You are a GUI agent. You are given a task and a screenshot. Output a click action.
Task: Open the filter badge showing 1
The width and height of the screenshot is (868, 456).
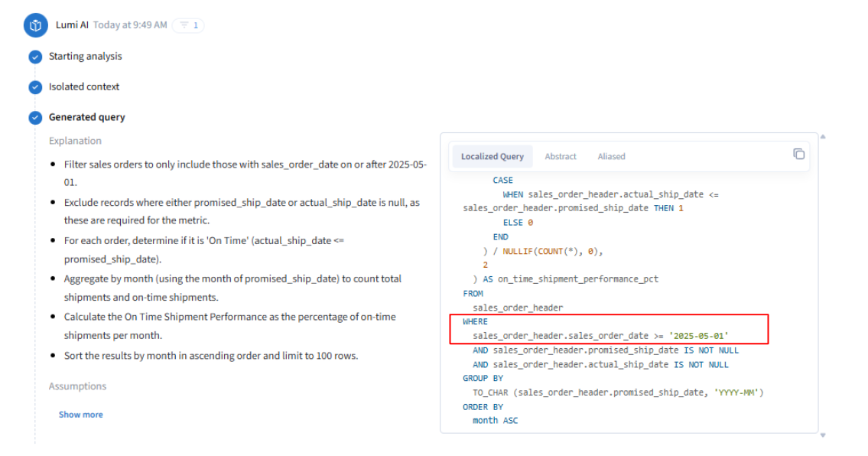tap(188, 25)
